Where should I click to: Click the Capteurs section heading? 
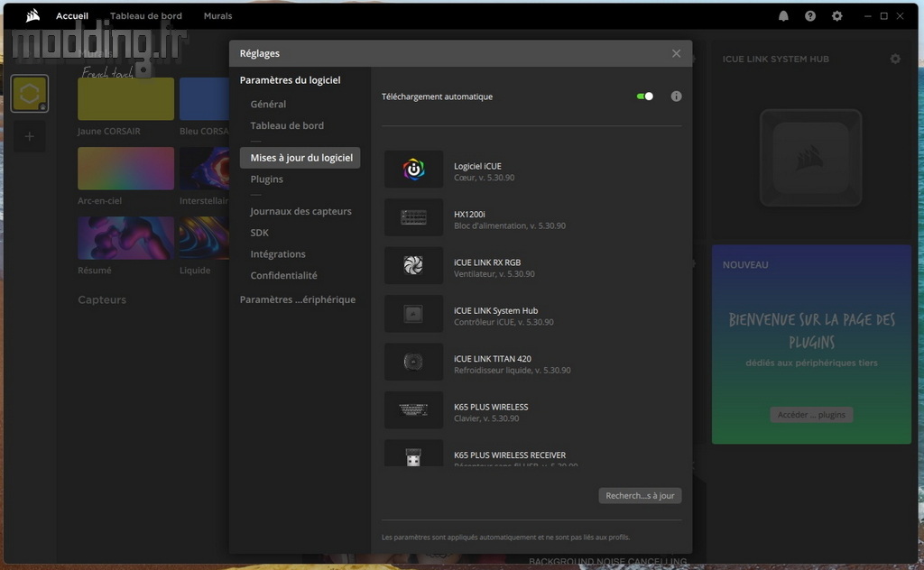102,299
